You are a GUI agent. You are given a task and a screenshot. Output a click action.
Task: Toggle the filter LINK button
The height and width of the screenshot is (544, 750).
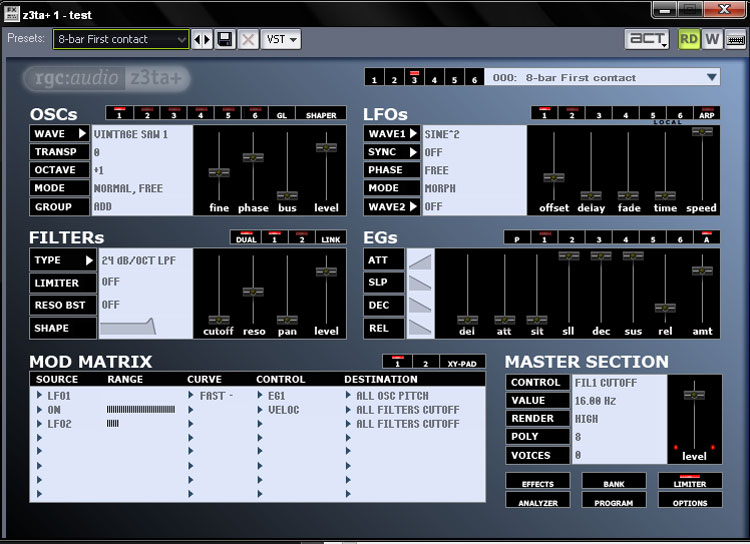[x=331, y=237]
